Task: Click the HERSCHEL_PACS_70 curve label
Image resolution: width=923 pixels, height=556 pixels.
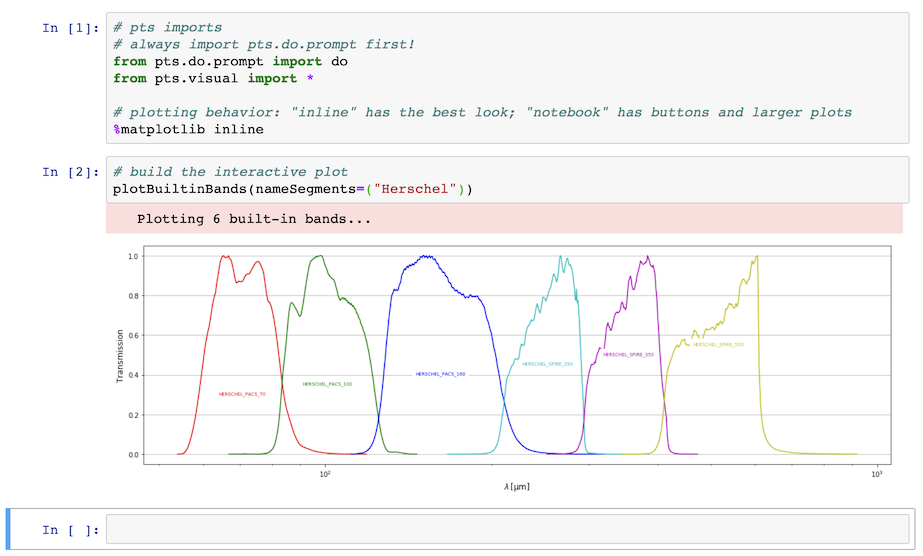Action: 242,394
